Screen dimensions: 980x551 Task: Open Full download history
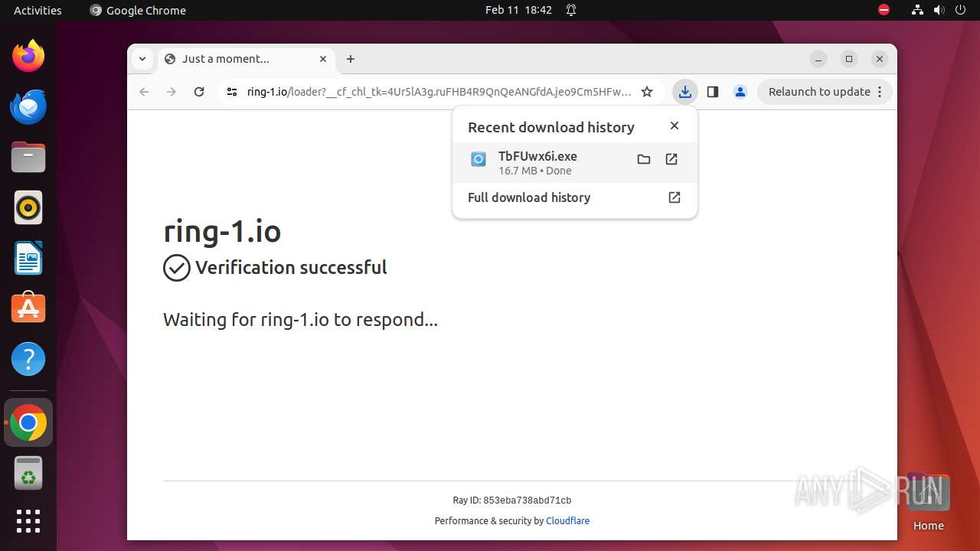click(575, 197)
